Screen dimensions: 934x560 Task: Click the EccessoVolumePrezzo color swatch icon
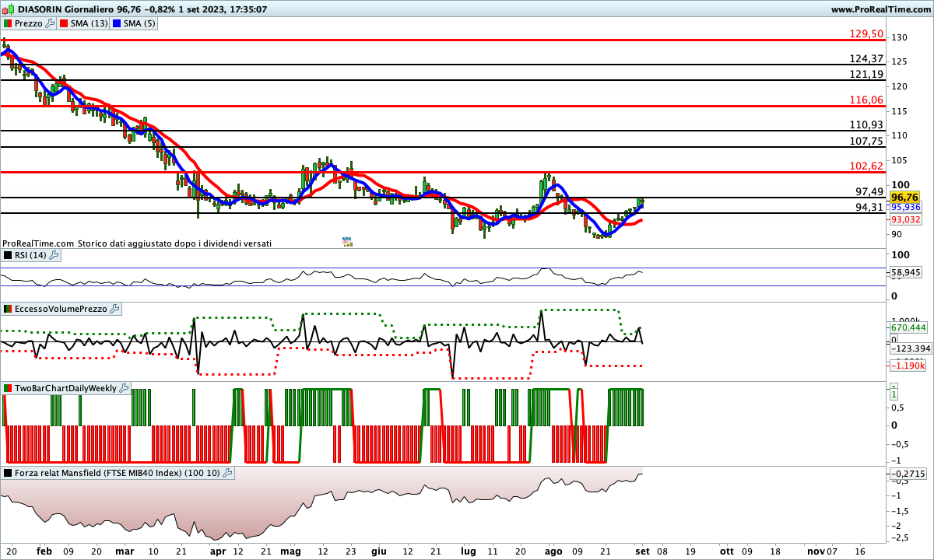click(x=9, y=309)
